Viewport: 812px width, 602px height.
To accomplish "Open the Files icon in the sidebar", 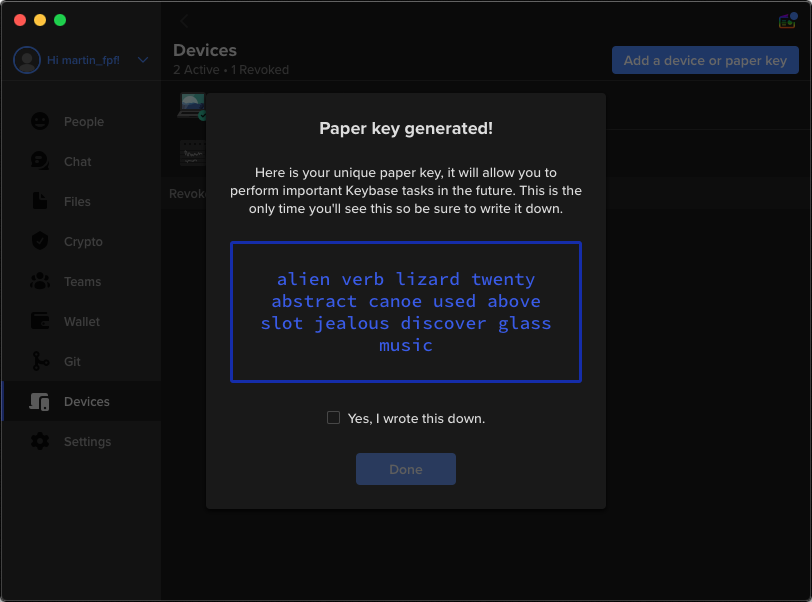I will (x=40, y=201).
